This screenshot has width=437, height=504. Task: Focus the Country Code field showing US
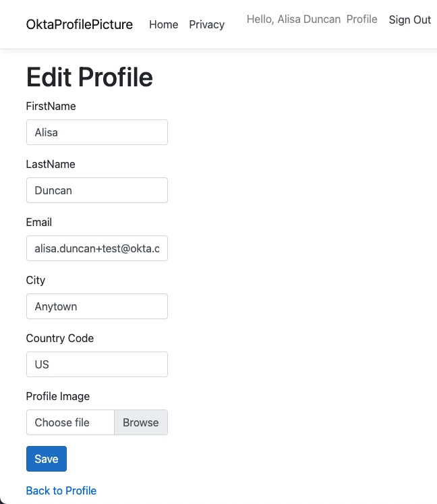tap(96, 364)
